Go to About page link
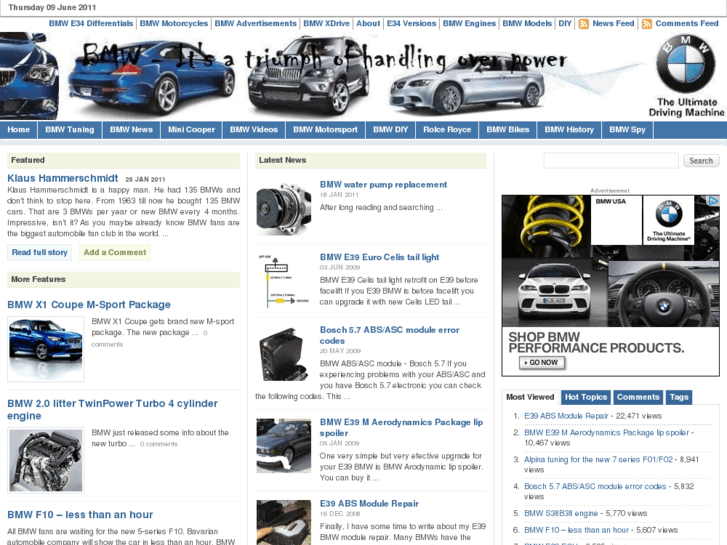 tap(368, 23)
